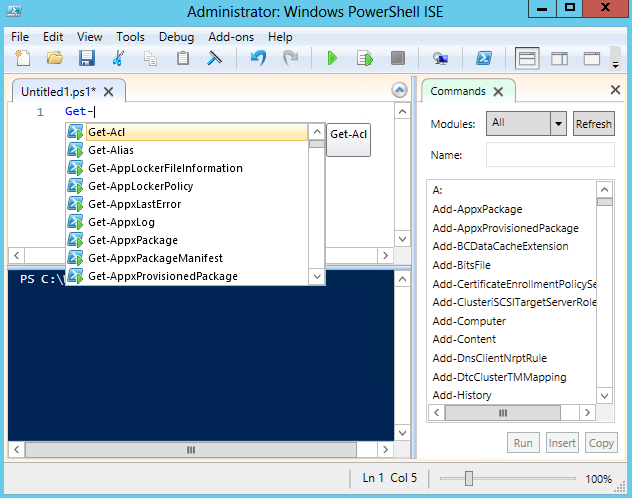Screen dimensions: 632x498
Task: Open the Modules dropdown
Action: (526, 123)
